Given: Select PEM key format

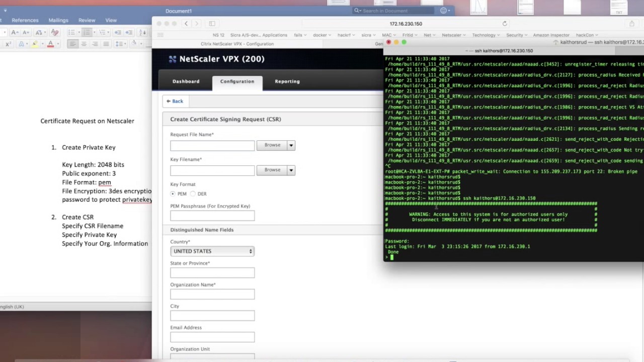Looking at the screenshot, I should (173, 194).
